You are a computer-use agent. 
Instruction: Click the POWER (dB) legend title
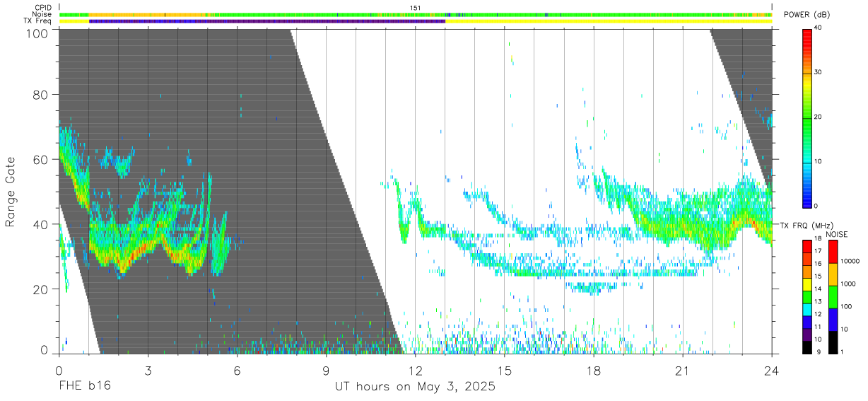point(807,15)
